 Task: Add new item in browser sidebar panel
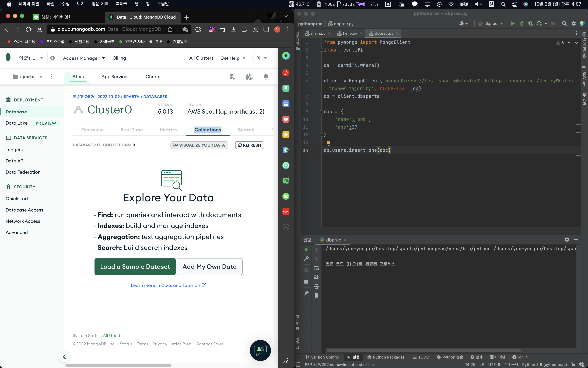(286, 227)
